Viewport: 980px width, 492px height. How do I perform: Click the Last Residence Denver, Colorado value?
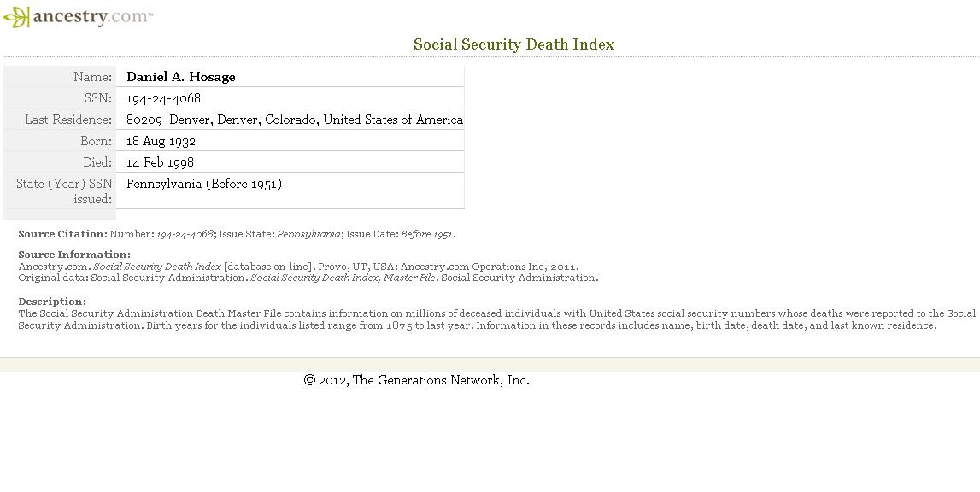click(295, 120)
